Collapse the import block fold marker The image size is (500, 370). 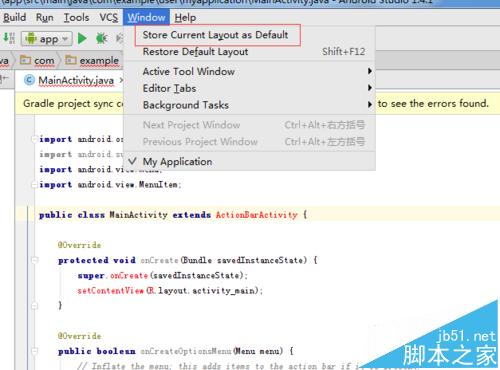point(34,139)
